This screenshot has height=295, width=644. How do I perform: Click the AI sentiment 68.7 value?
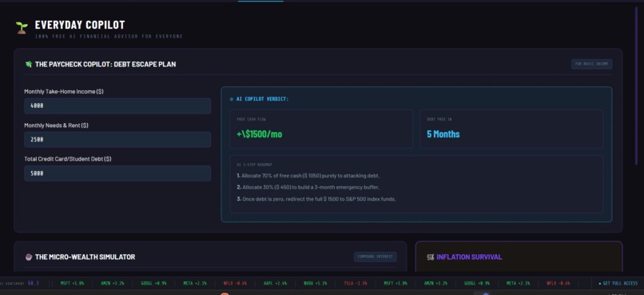coord(34,283)
